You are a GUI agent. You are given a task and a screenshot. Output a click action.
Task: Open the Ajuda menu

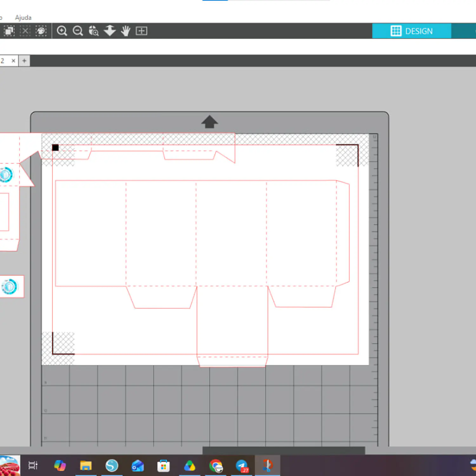23,17
